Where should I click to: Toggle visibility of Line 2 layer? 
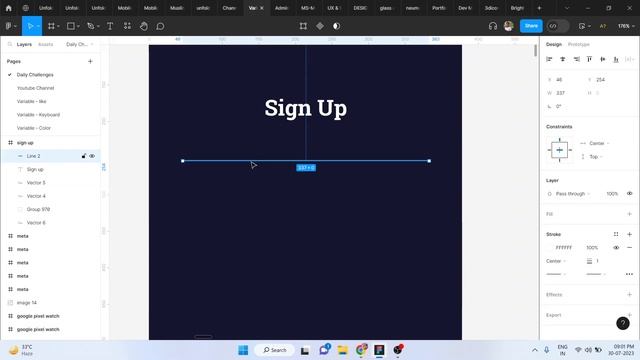(92, 156)
